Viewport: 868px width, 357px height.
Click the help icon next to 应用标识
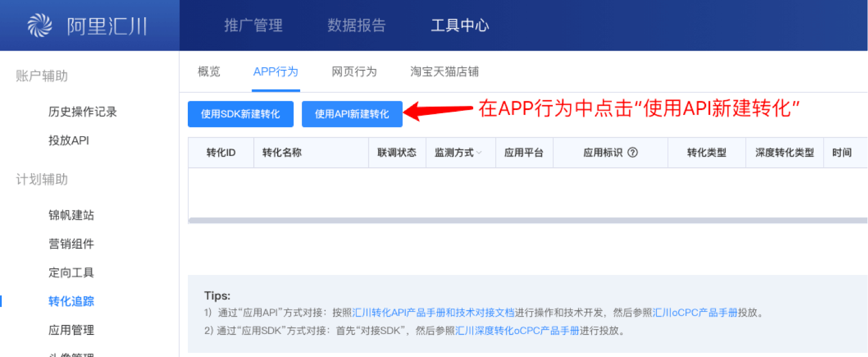(633, 152)
